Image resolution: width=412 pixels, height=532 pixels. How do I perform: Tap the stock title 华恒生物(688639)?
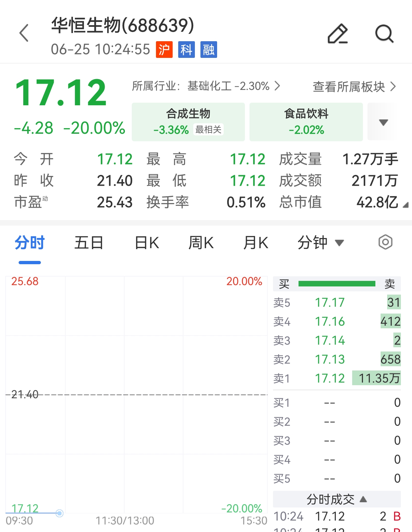coord(123,25)
